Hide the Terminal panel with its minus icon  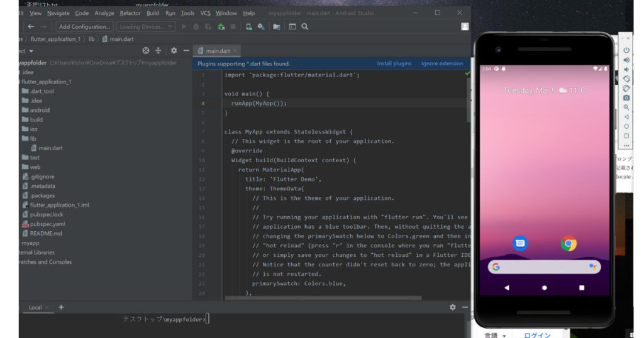465,307
